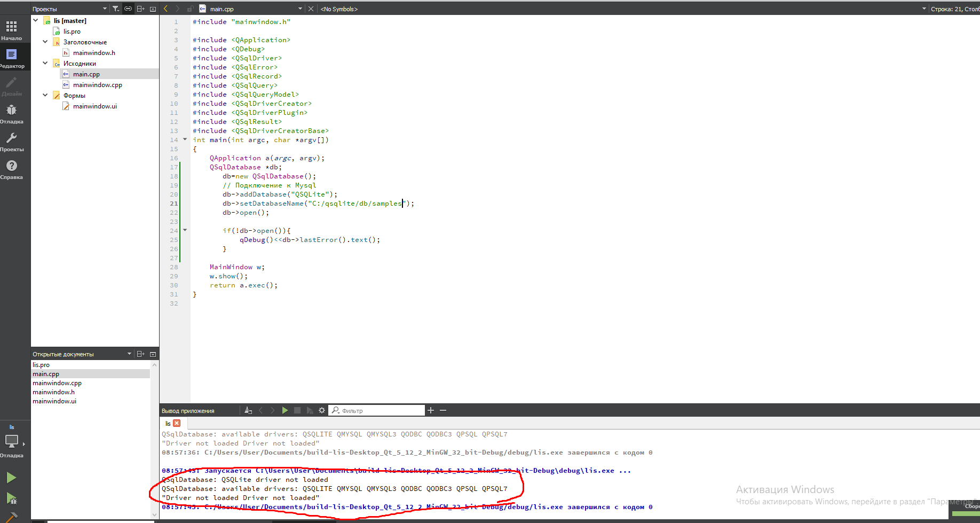This screenshot has height=523, width=980.
Task: Click the line and column indicator Строка: 21
Action: tap(955, 9)
